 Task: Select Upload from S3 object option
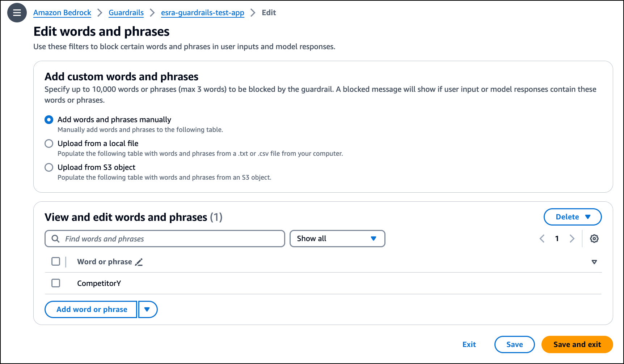pyautogui.click(x=49, y=167)
